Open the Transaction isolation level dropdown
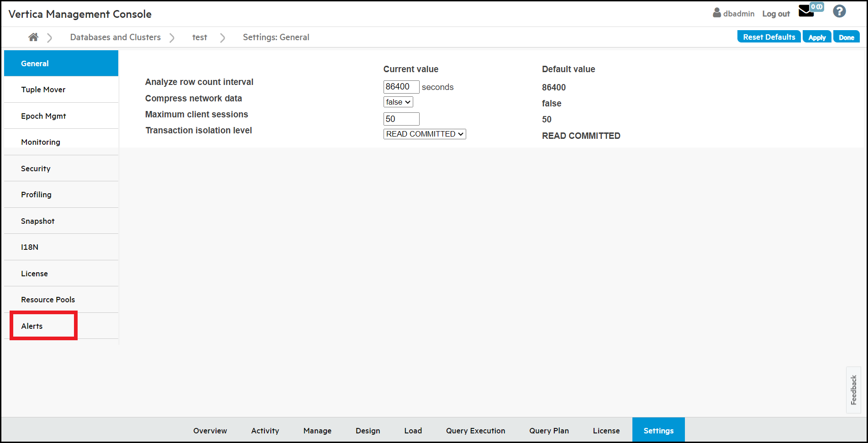 (x=424, y=134)
